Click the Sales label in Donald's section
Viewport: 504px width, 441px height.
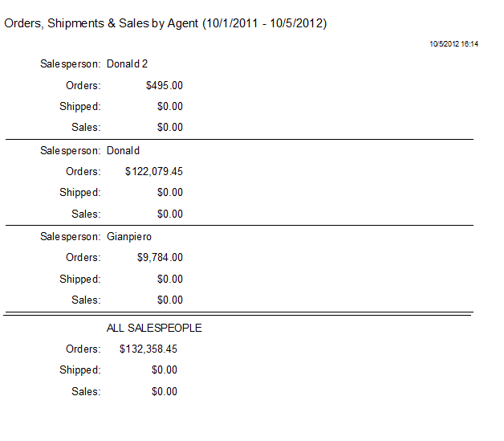(x=86, y=214)
